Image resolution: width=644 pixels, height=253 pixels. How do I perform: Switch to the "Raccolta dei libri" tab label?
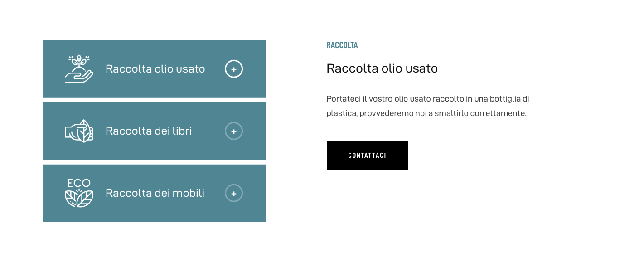(149, 131)
